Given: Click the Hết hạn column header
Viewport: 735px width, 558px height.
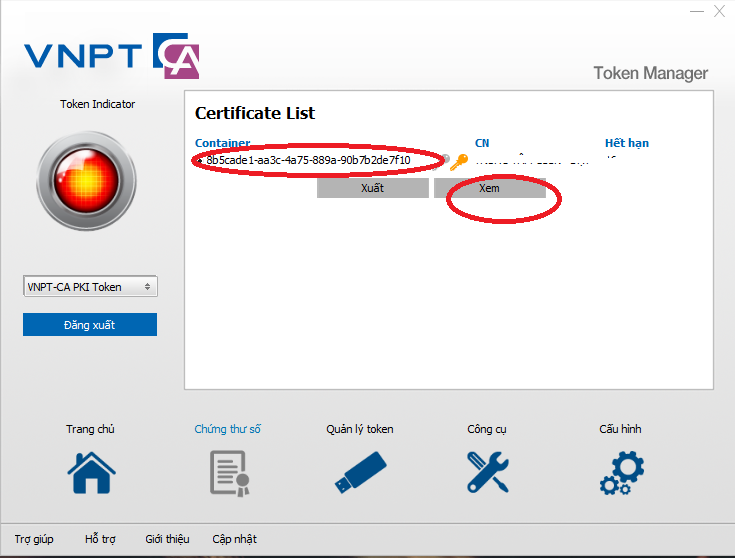Looking at the screenshot, I should pyautogui.click(x=626, y=143).
